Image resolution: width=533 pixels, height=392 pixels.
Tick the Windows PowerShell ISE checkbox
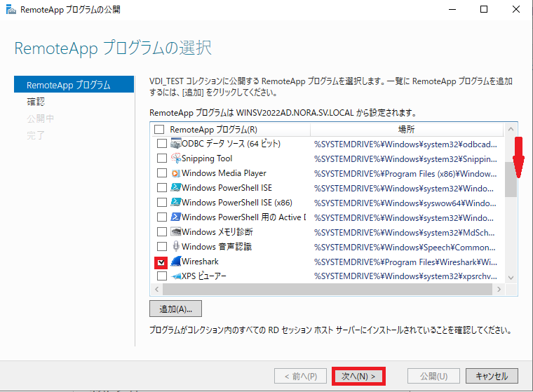point(162,188)
